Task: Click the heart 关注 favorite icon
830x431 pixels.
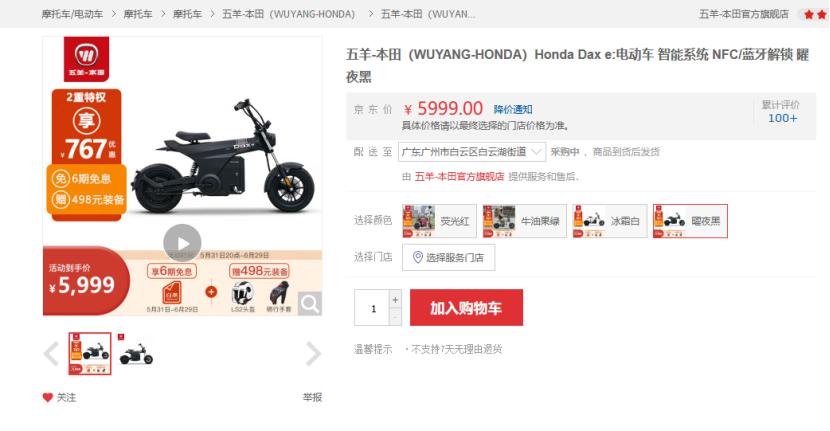Action: pyautogui.click(x=48, y=397)
